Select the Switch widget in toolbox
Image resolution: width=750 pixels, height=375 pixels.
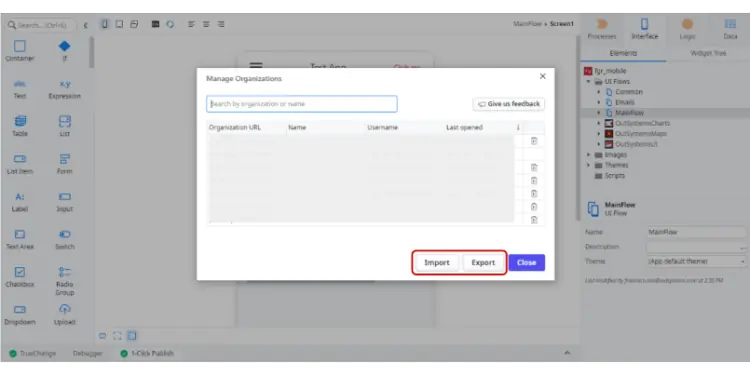point(65,234)
